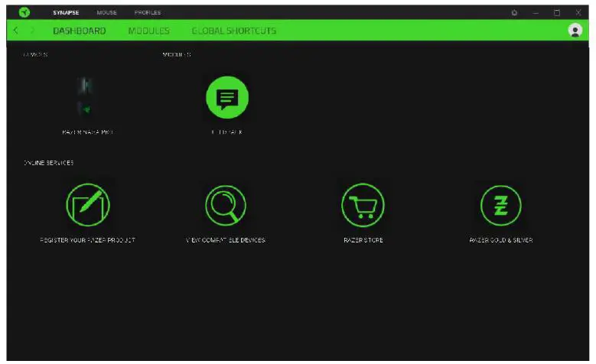The height and width of the screenshot is (364, 596).
Task: Select the DASHBOARD tab
Action: 80,31
